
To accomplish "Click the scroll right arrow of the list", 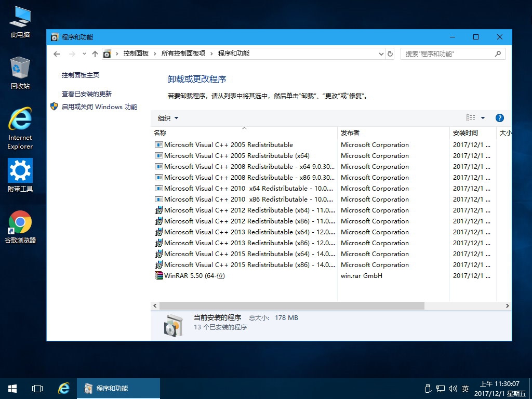I will pos(507,305).
